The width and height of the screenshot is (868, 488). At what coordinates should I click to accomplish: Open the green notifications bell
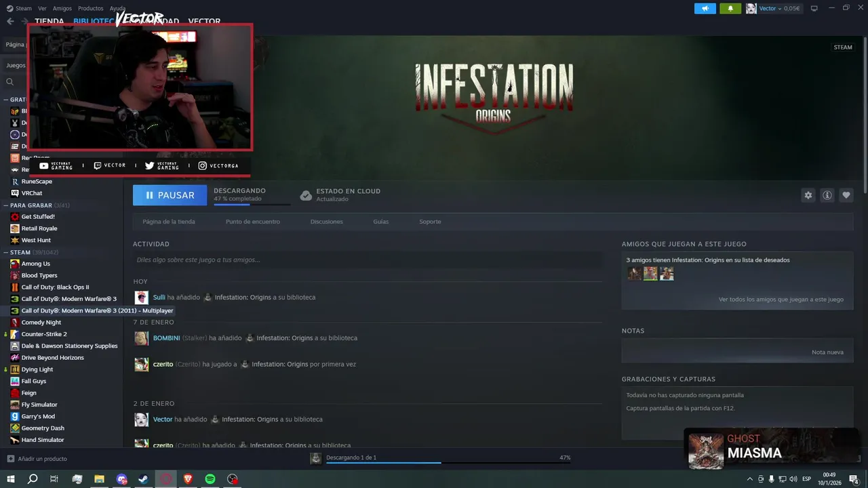[x=730, y=8]
